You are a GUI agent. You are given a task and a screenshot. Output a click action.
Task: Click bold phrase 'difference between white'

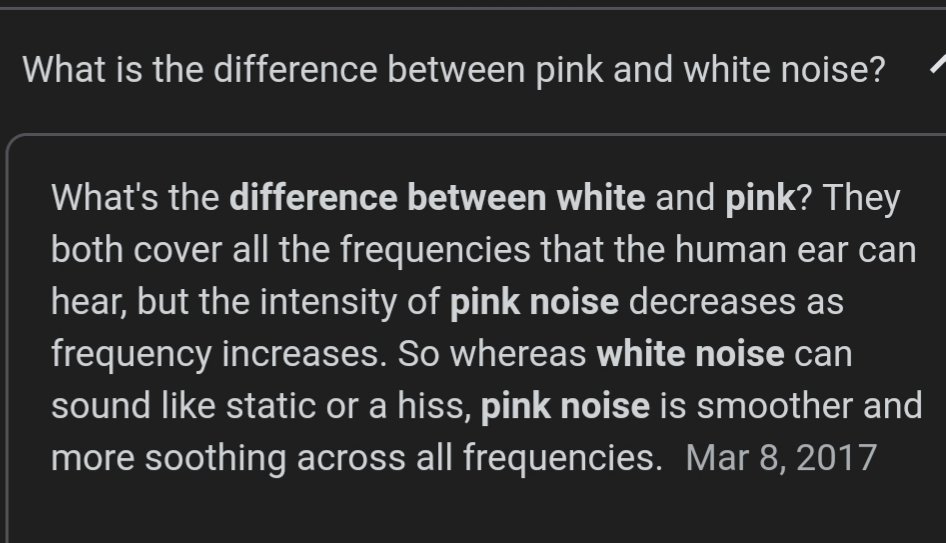coord(437,198)
